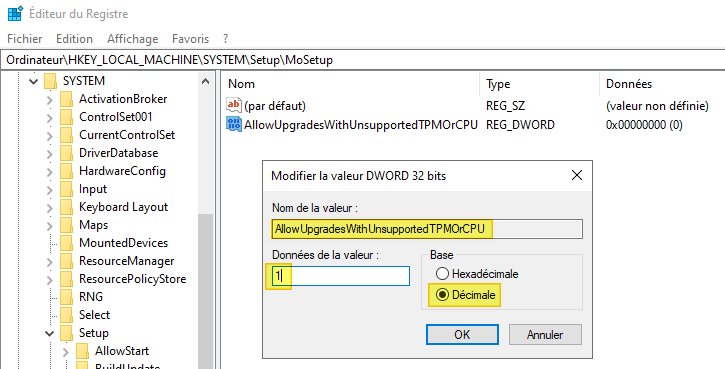
Task: Collapse the SYSTEM tree node
Action: (x=33, y=81)
